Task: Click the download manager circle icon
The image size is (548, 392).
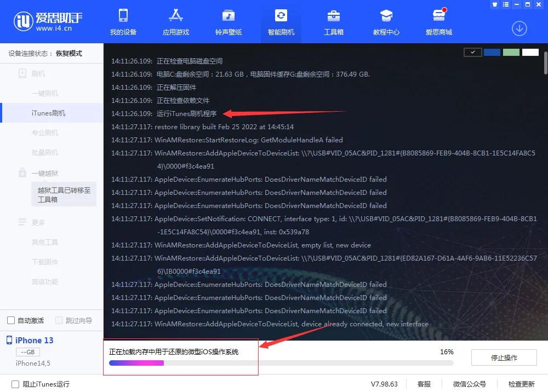Action: pyautogui.click(x=519, y=28)
